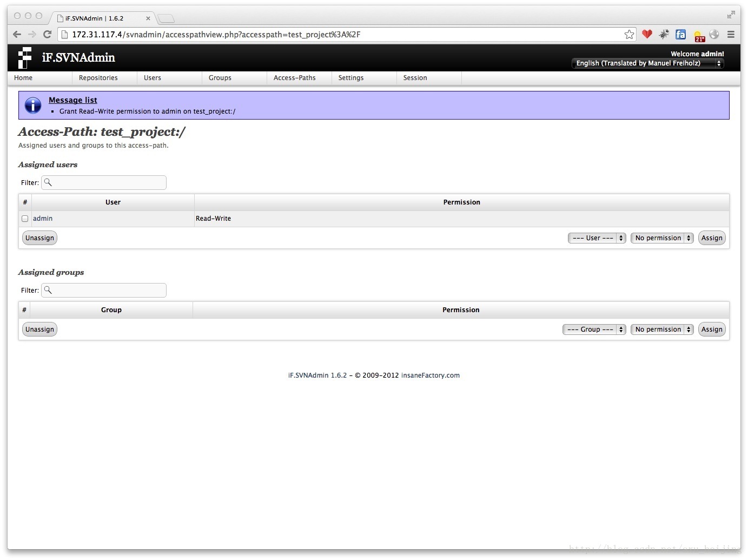Open a new browser tab
Screen dimensions: 748x560
166,19
